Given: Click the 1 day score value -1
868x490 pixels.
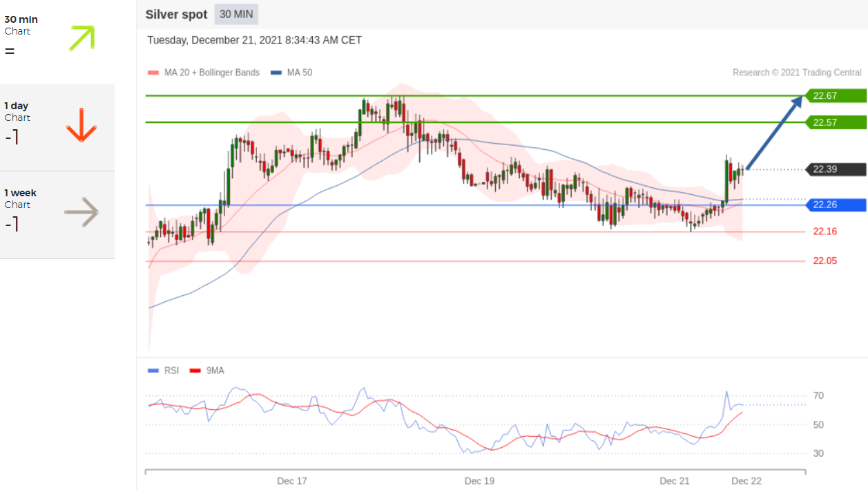Looking at the screenshot, I should pos(12,138).
